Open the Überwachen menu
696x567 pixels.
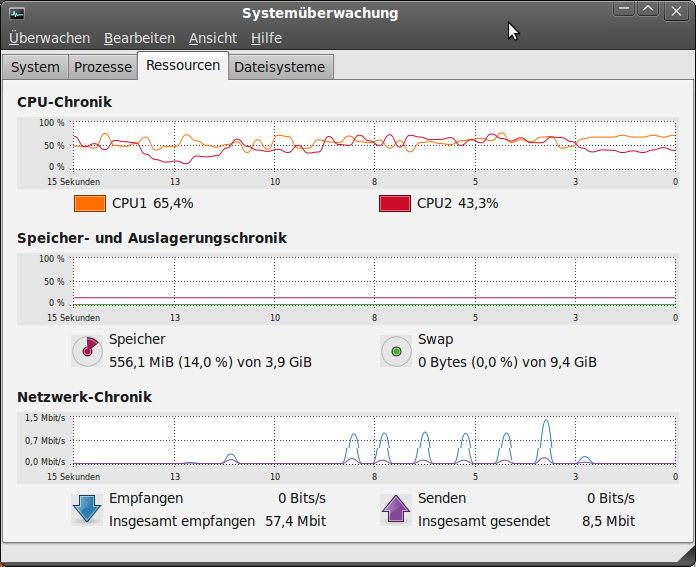click(x=49, y=38)
